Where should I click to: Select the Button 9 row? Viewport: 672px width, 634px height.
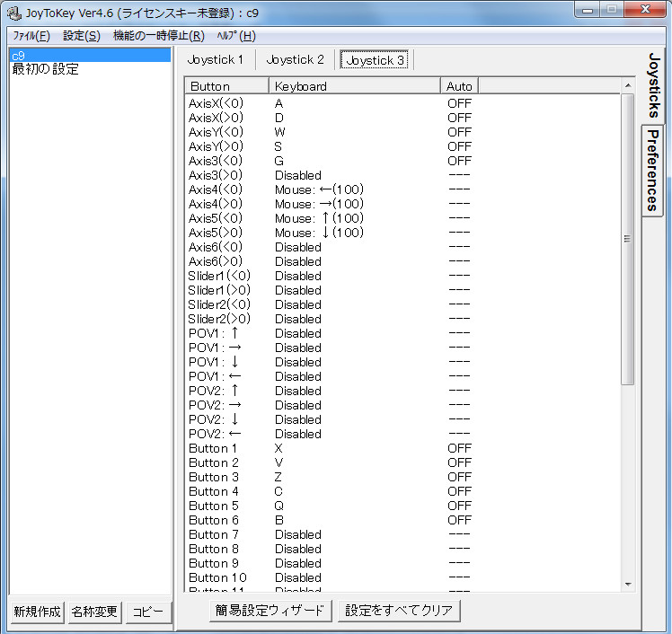402,563
